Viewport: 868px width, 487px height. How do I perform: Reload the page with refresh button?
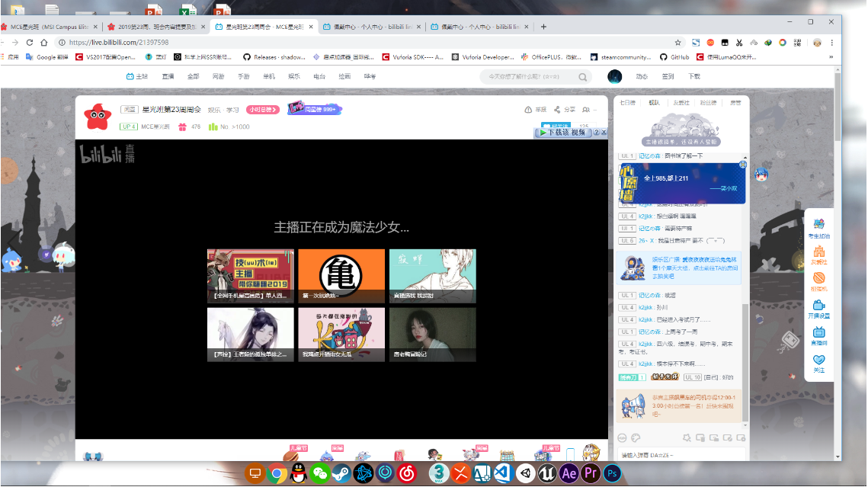[x=29, y=43]
